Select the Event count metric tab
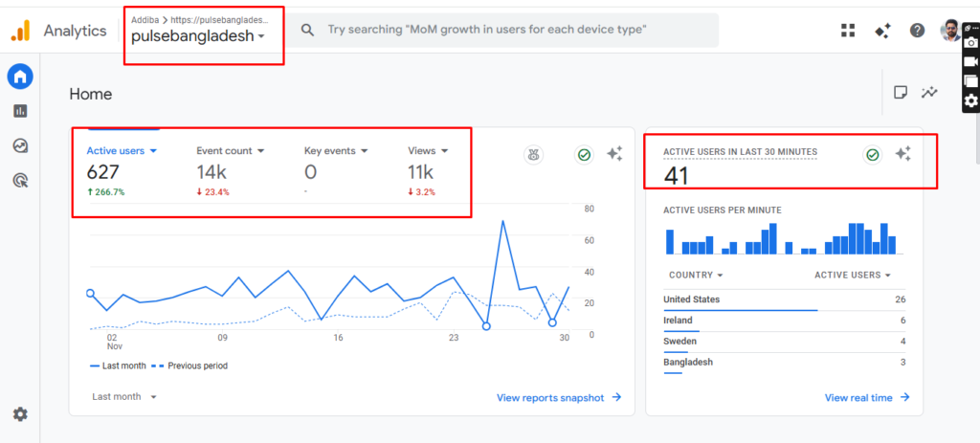The image size is (980, 443). click(x=230, y=150)
